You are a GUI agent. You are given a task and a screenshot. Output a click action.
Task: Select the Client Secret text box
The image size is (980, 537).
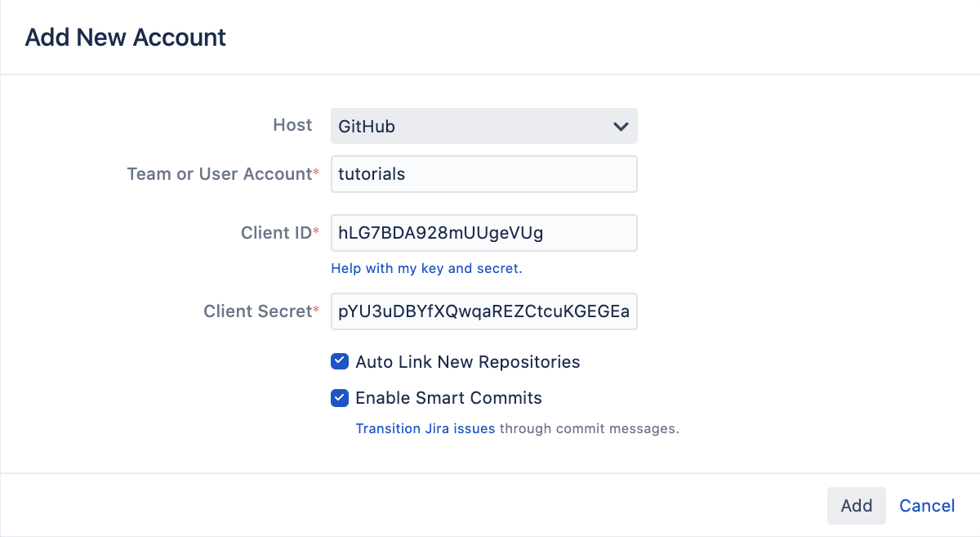[x=483, y=311]
